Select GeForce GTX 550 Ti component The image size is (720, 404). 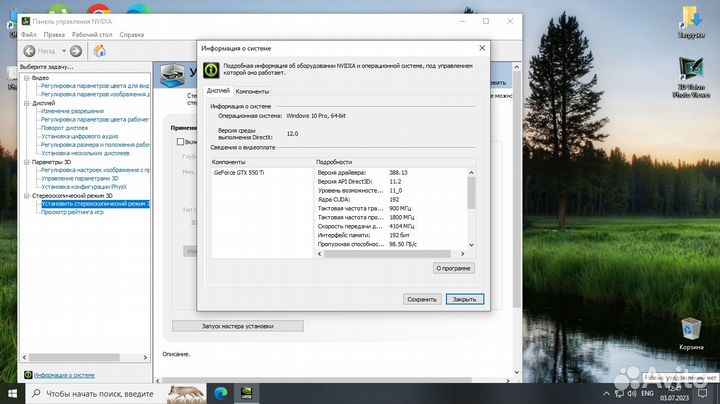coord(239,173)
